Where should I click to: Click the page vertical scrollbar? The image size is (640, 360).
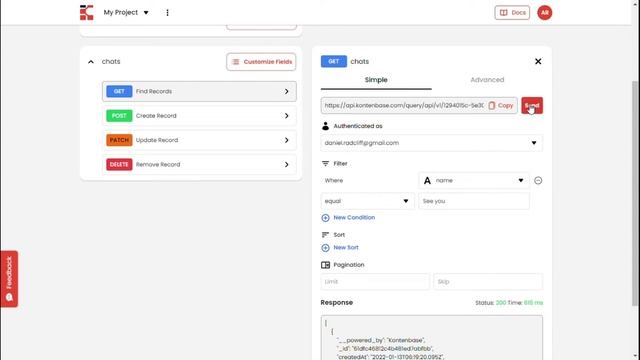click(635, 192)
